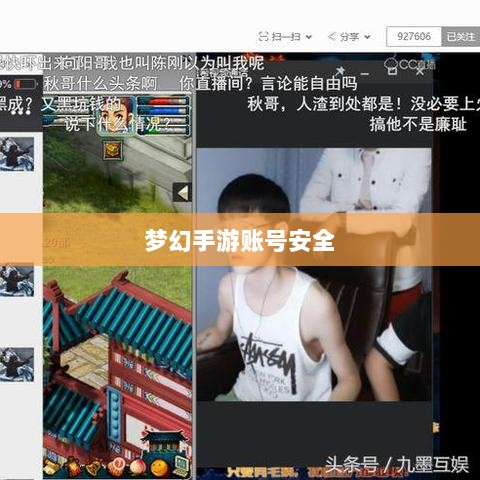Click the comment 又黑坑钱的
Viewport: 480px width, 480px height.
81,104
